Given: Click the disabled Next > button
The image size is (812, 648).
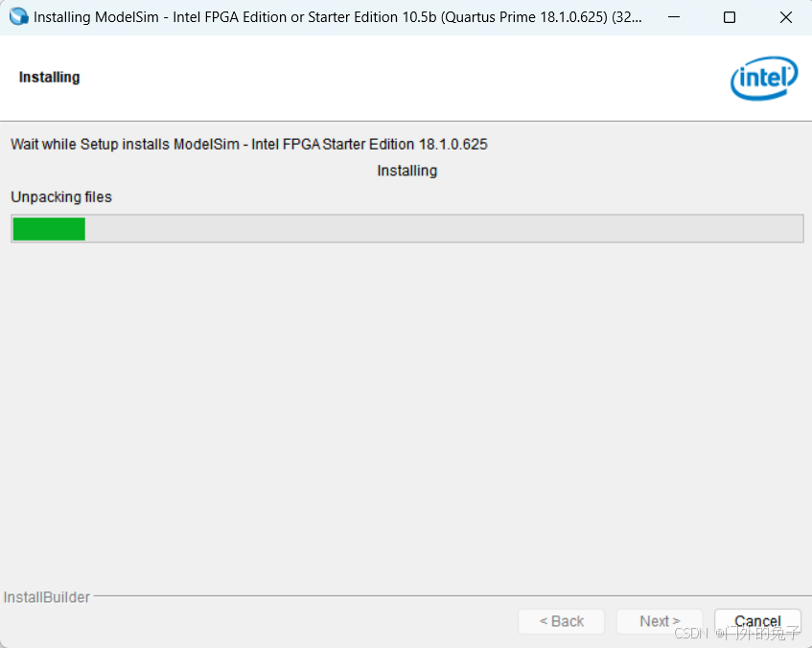Looking at the screenshot, I should click(x=660, y=621).
